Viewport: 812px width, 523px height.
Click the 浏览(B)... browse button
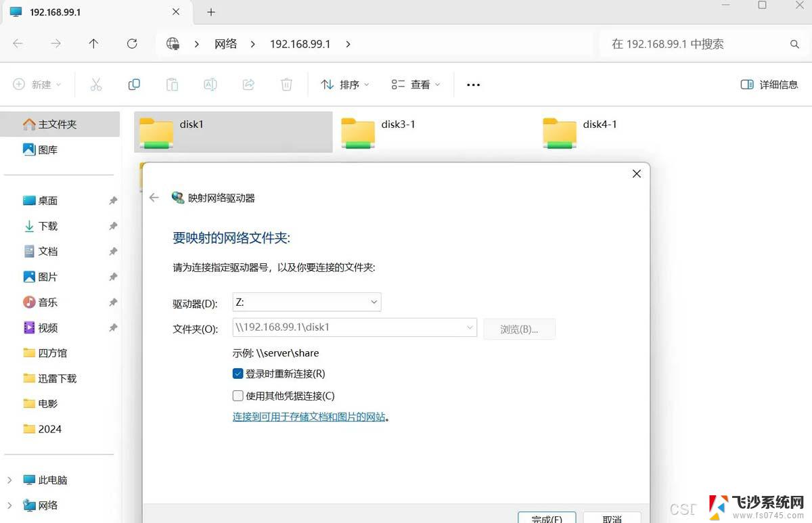click(519, 329)
